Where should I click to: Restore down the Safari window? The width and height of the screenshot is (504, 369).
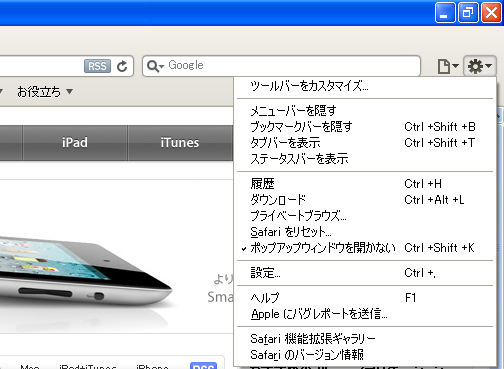(468, 13)
